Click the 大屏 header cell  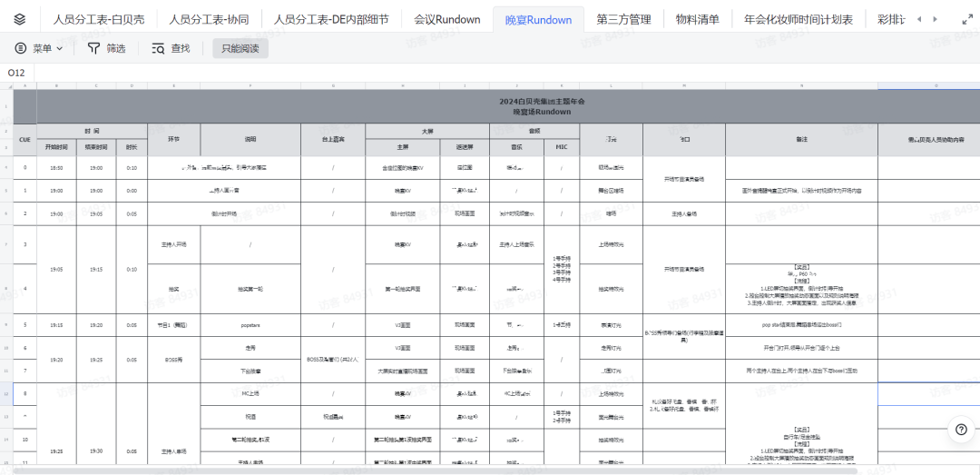(427, 132)
